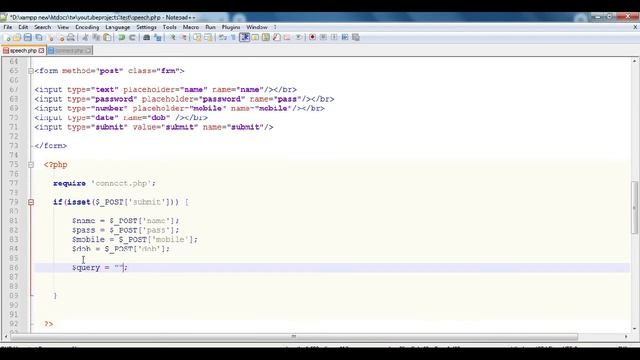Toggle synchronize vertical scrolling icon
Viewport: 640px width, 360px height.
[x=198, y=38]
